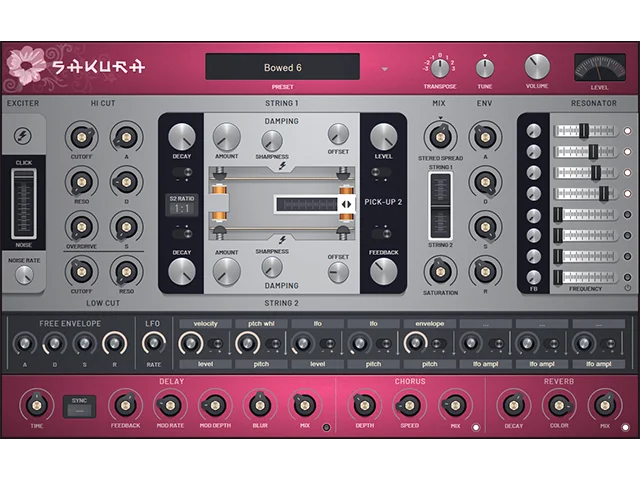
Task: Click the ENV A attack knob
Action: coord(485,136)
